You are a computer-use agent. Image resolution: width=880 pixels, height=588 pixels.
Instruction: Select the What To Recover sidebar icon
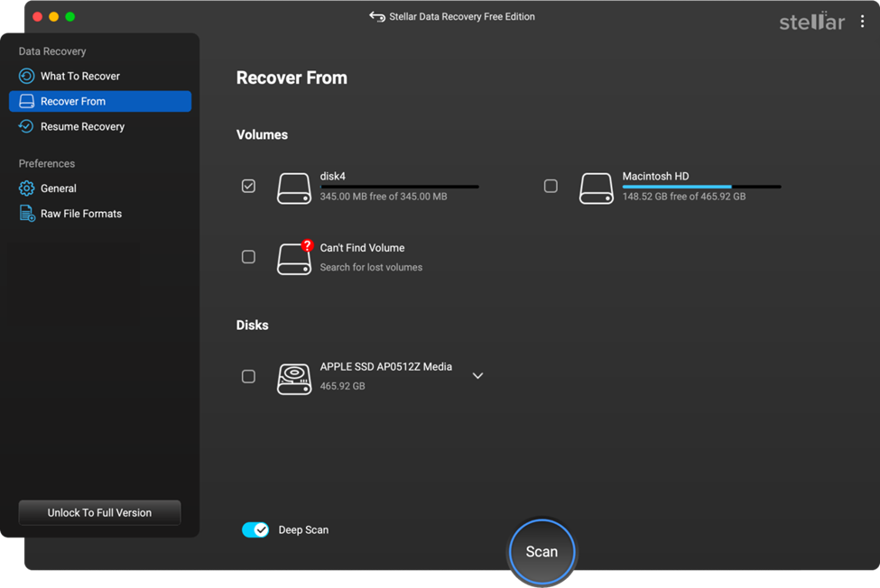[26, 76]
